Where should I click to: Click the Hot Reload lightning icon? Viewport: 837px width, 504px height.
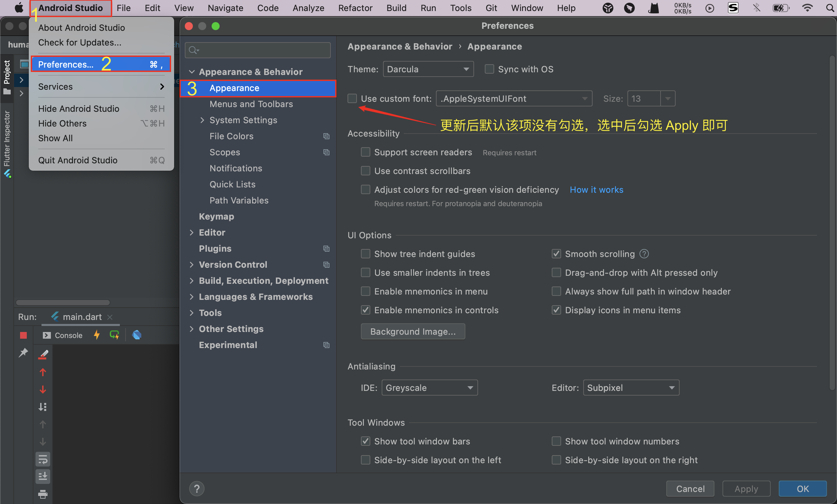[x=97, y=335]
